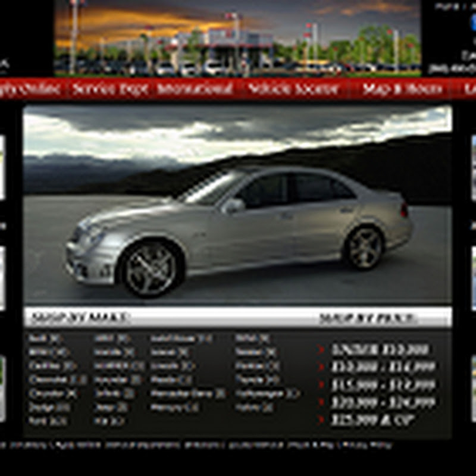Browse Jeep vehicles
Screen dimensions: 476x476
(111, 408)
